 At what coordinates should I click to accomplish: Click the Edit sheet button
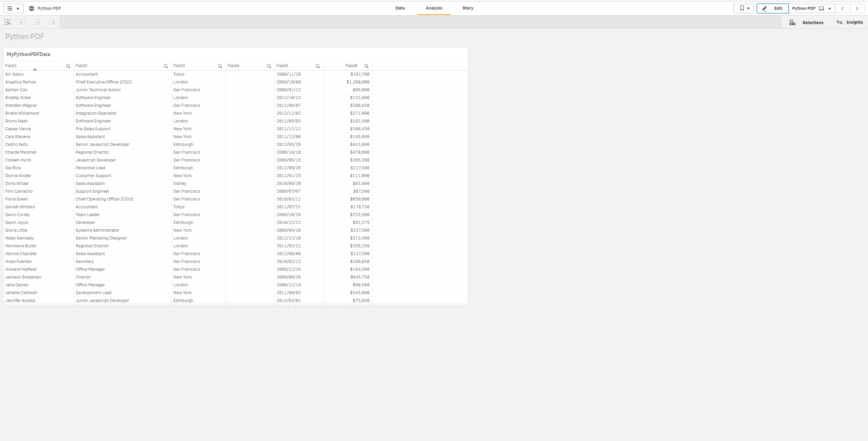point(773,8)
